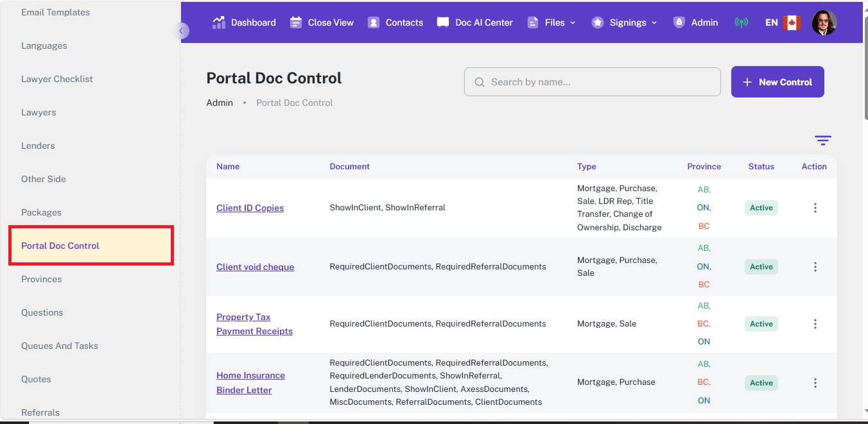Click the New Control button
Screen dimensions: 868x424
coord(777,82)
